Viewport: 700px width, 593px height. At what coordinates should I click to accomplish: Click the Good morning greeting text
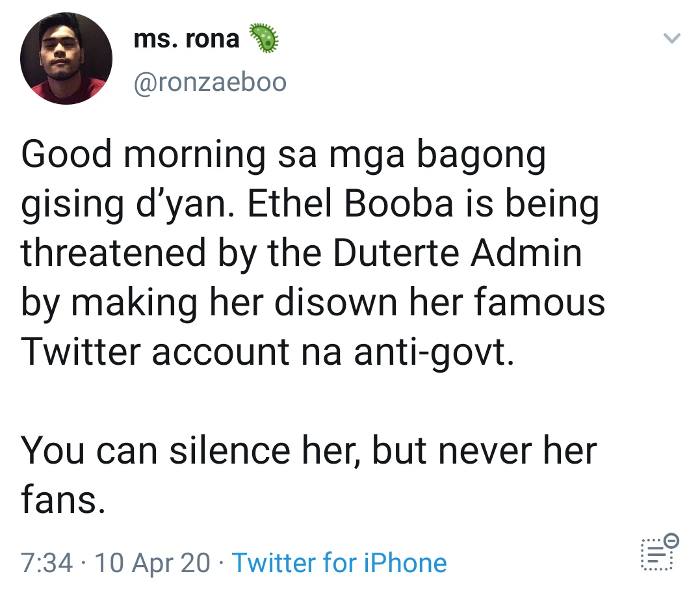click(144, 156)
